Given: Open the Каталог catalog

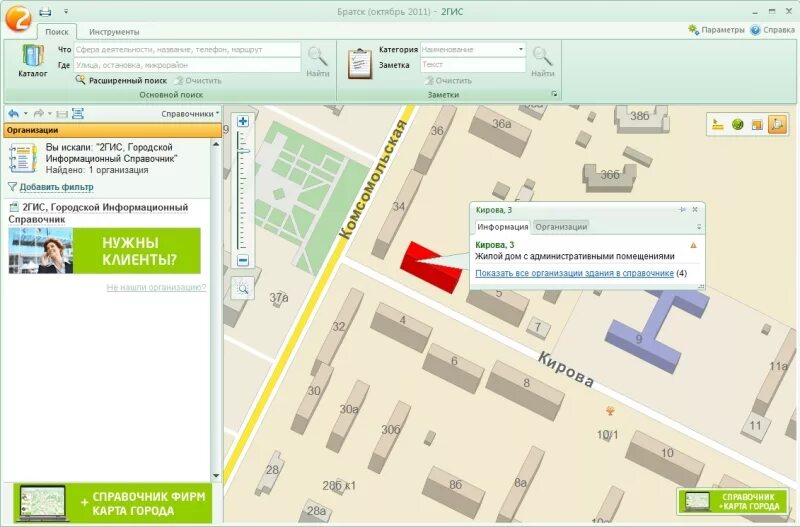Looking at the screenshot, I should (x=33, y=61).
